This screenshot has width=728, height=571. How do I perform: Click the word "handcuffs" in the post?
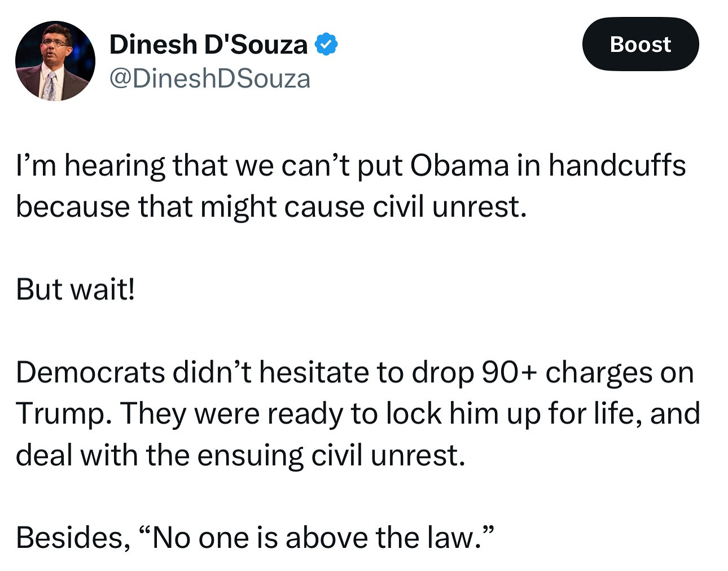(617, 165)
